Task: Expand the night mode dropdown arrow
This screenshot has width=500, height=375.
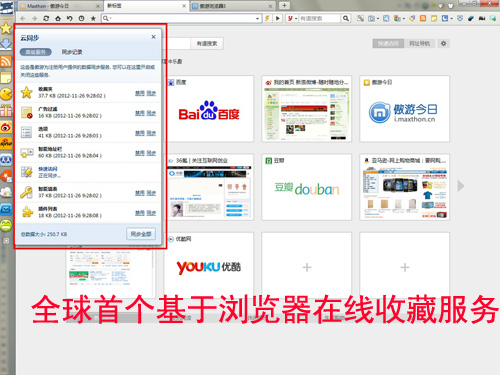Action: (x=451, y=19)
